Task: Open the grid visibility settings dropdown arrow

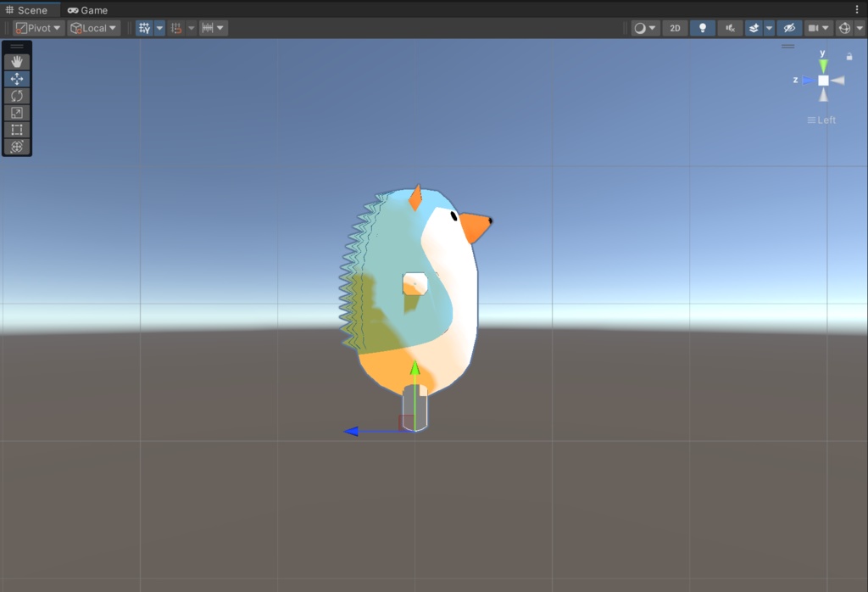Action: (159, 28)
